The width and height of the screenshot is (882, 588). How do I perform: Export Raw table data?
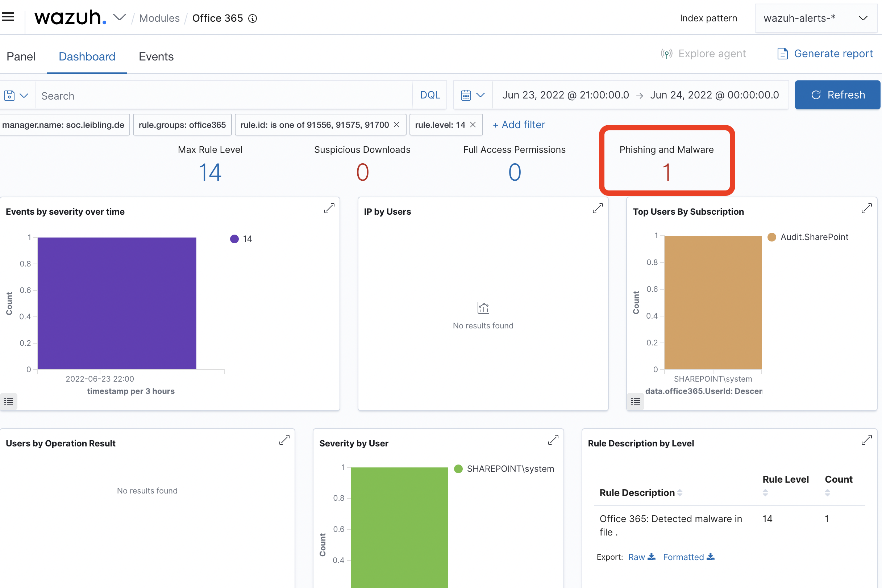click(x=642, y=557)
